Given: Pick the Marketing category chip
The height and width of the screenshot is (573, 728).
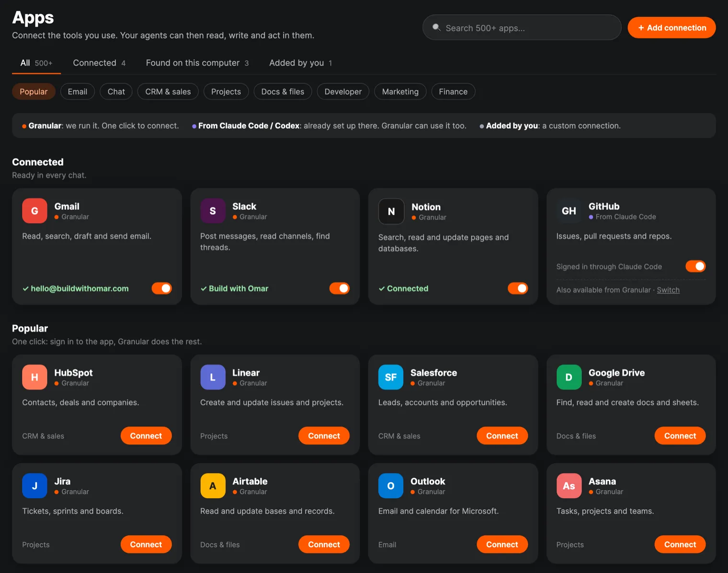Looking at the screenshot, I should pos(400,92).
